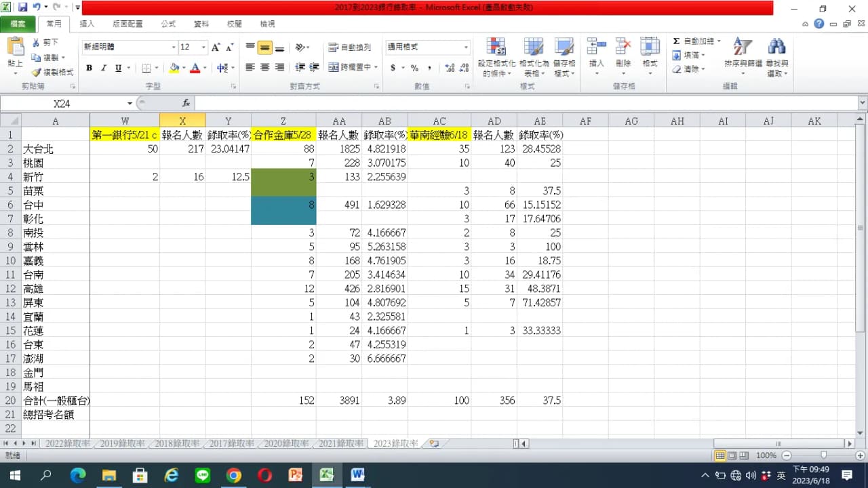Click inside the formula bar input
The height and width of the screenshot is (488, 868).
(526, 103)
